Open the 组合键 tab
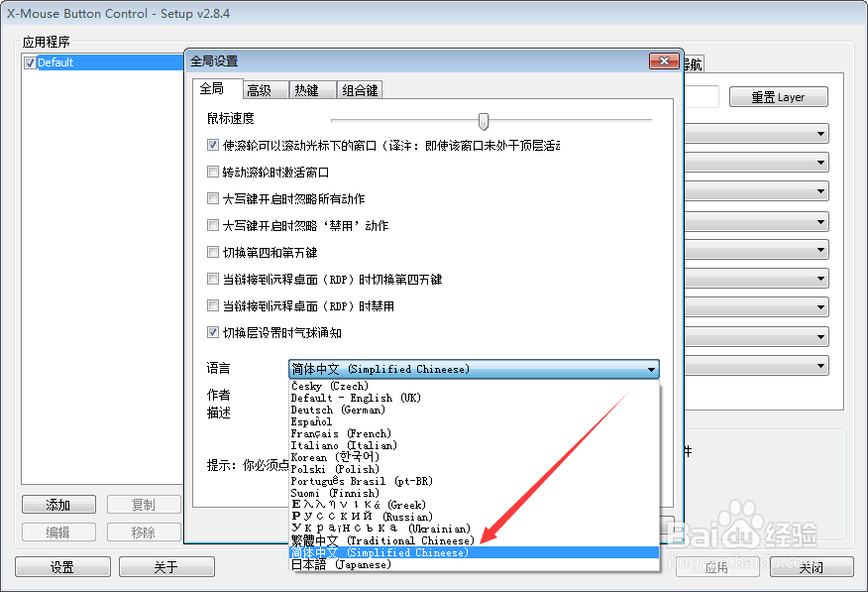 coord(360,89)
